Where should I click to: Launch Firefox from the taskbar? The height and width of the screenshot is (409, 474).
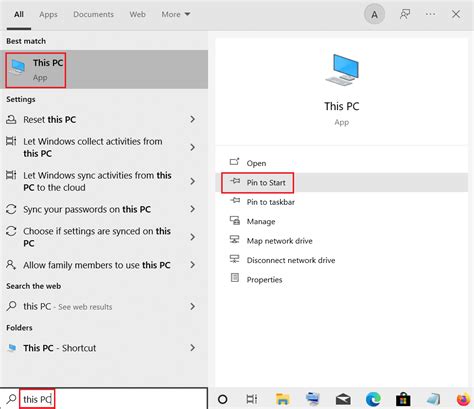(464, 400)
